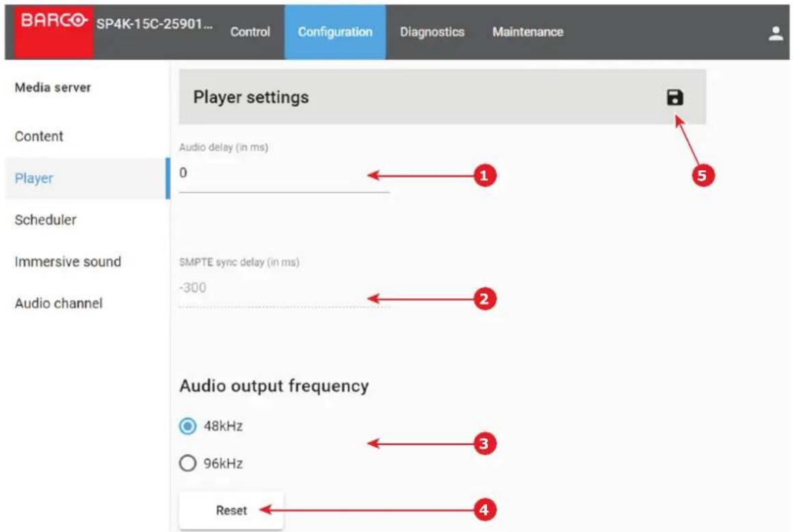Open the Configuration tab
This screenshot has width=793, height=532.
coord(335,32)
